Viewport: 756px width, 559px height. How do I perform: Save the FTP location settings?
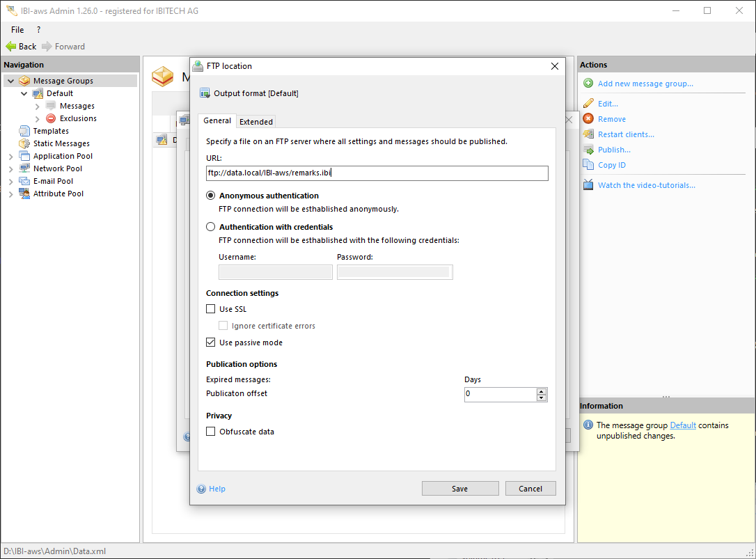[459, 489]
